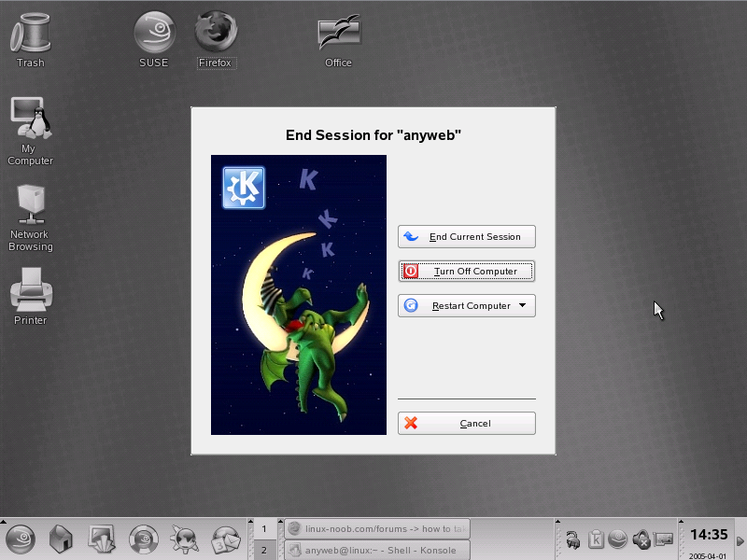Click the SUSE updater tray icon

point(618,539)
